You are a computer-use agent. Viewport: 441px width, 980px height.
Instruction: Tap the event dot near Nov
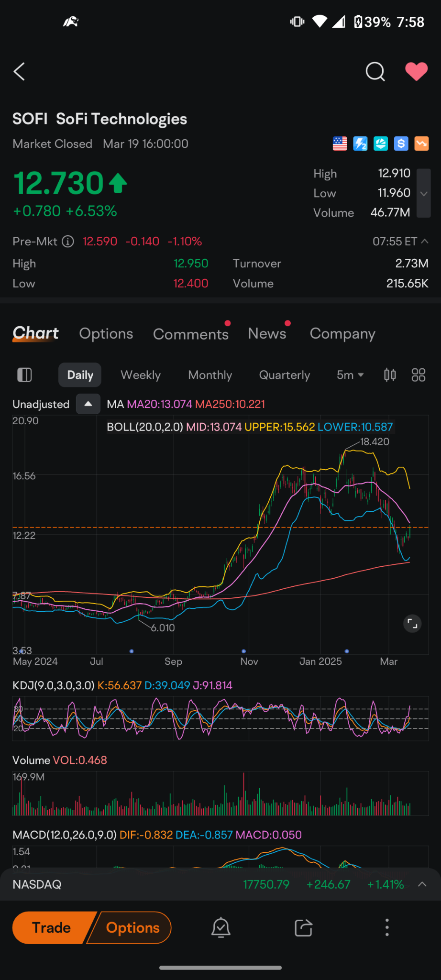[244, 651]
